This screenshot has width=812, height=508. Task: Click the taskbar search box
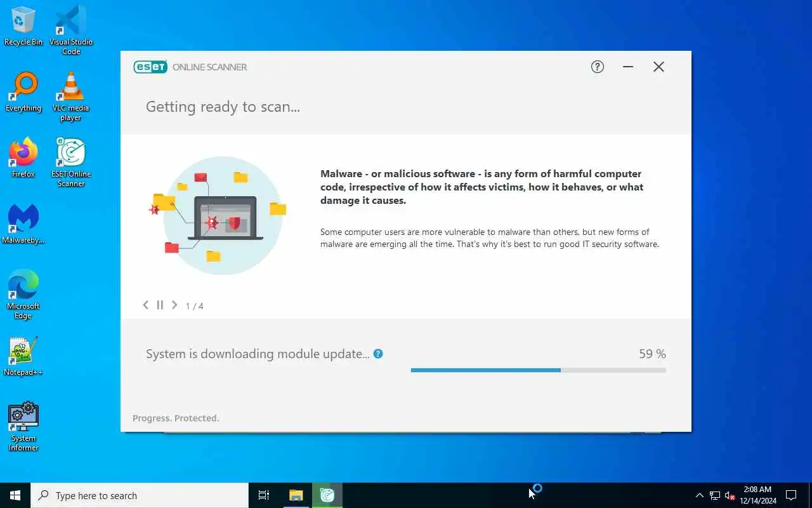[x=140, y=495]
